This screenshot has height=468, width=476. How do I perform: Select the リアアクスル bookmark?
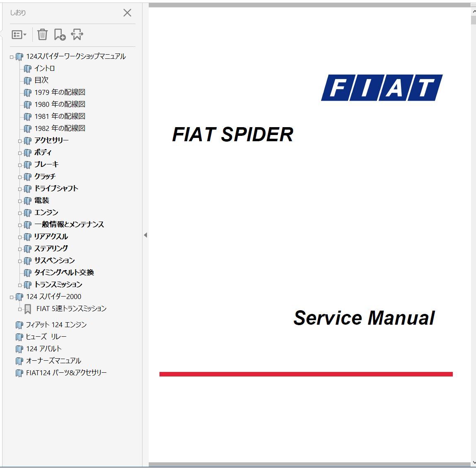pos(51,236)
